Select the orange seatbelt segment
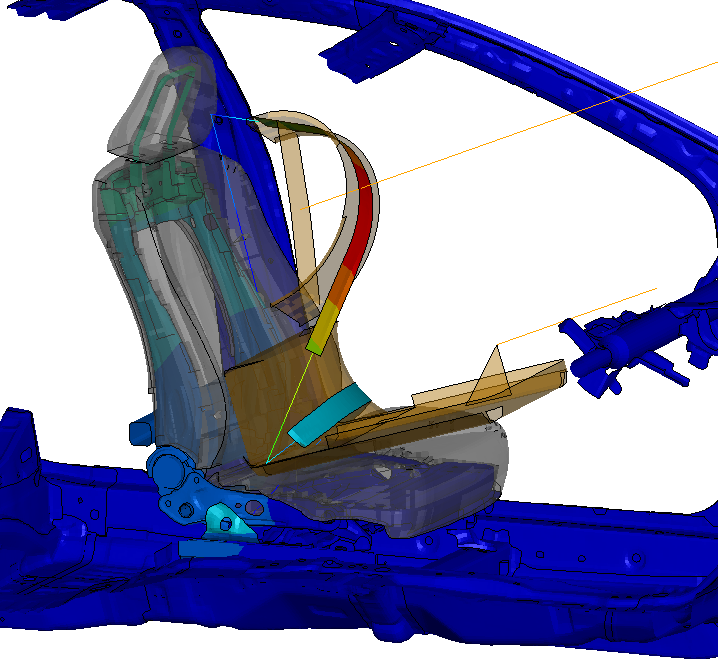Image resolution: width=718 pixels, height=669 pixels. coord(338,290)
